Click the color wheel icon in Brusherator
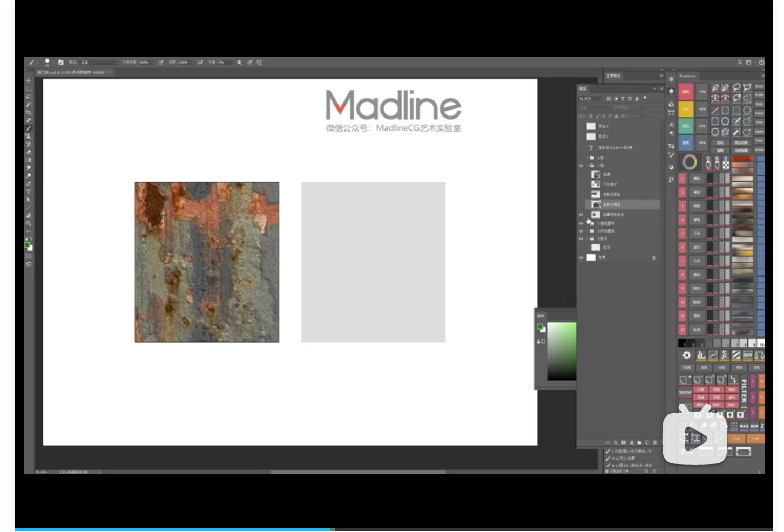This screenshot has height=532, width=784. pos(690,162)
